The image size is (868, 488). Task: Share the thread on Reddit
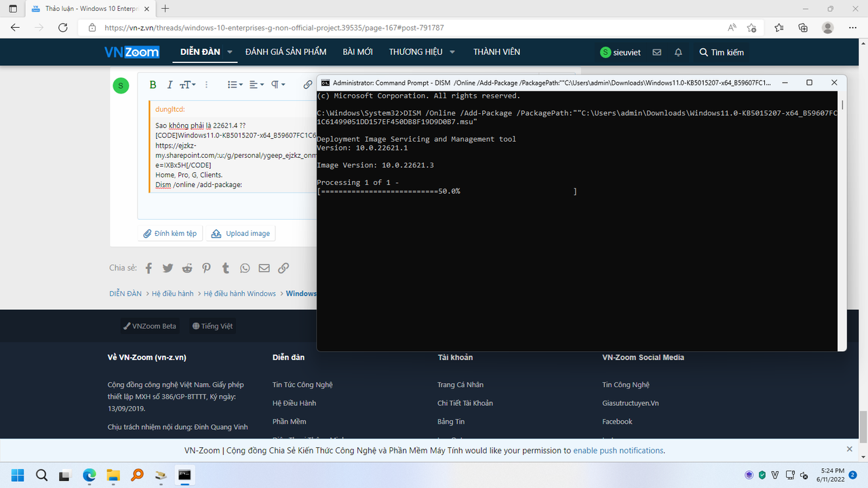187,268
